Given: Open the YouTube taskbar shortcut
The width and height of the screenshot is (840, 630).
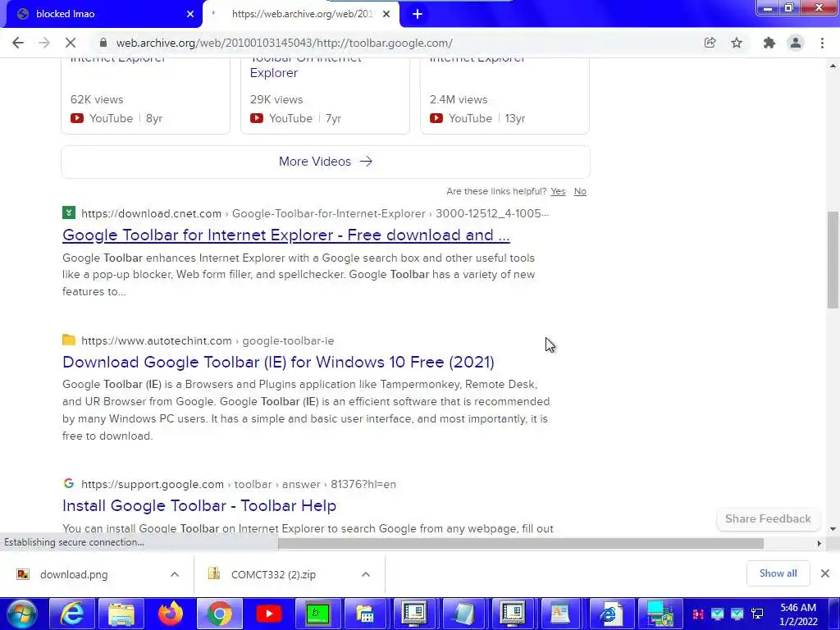Looking at the screenshot, I should (269, 614).
